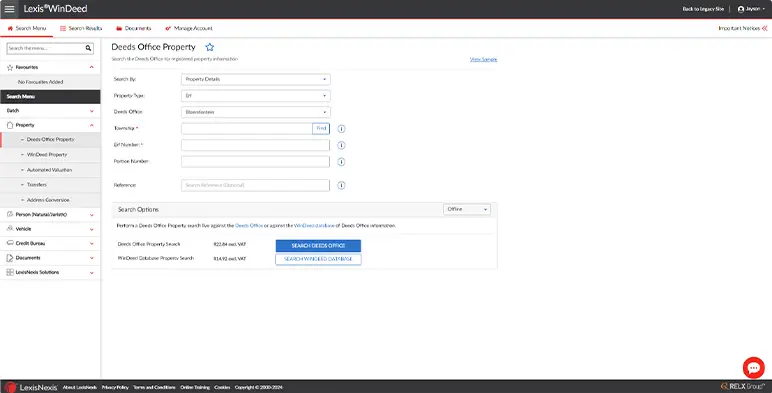Click the RELX Group footer logo
Viewport: 772px width, 393px height.
[x=743, y=387]
